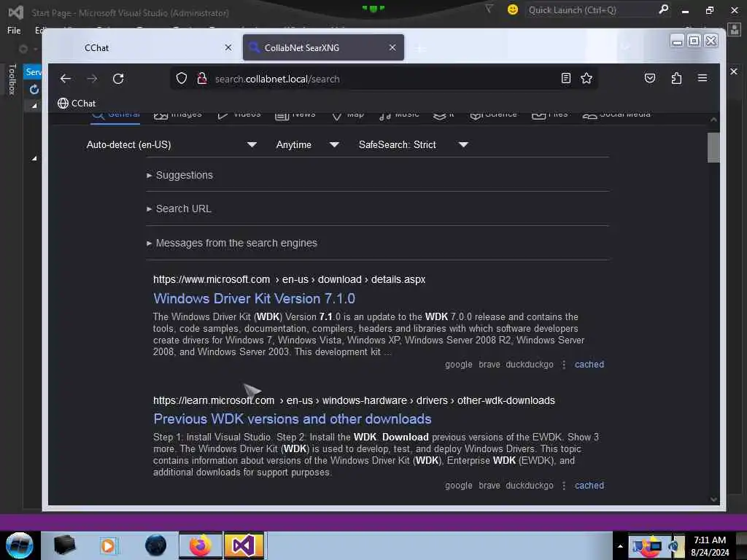The image size is (747, 560).
Task: Open more options dots for Windows Driver Kit result
Action: tap(564, 365)
